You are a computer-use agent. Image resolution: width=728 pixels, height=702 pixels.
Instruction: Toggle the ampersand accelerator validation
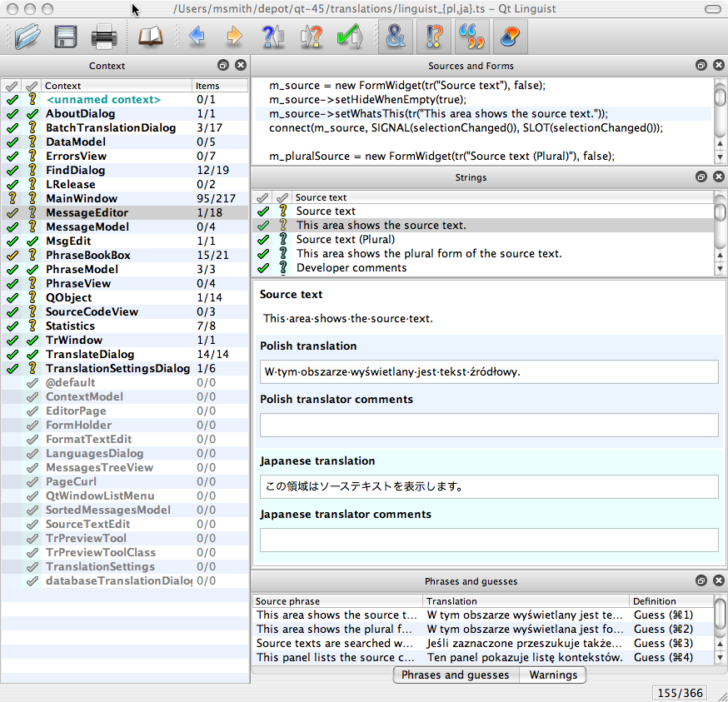(396, 37)
